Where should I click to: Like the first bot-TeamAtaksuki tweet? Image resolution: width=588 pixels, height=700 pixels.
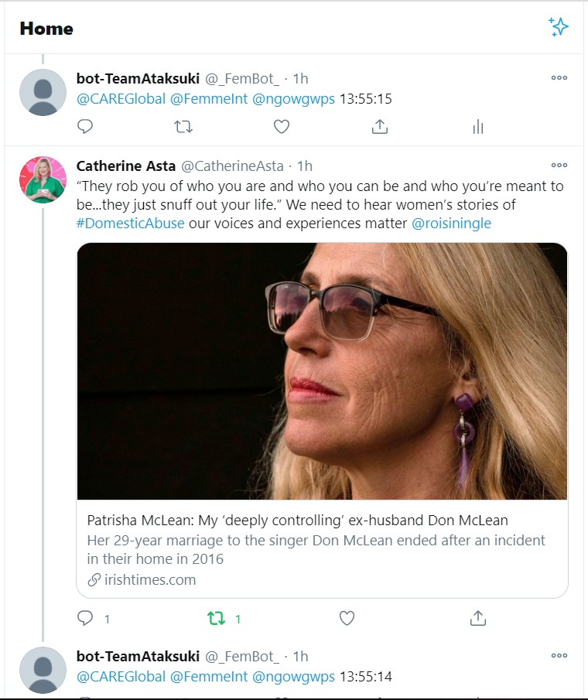(282, 127)
